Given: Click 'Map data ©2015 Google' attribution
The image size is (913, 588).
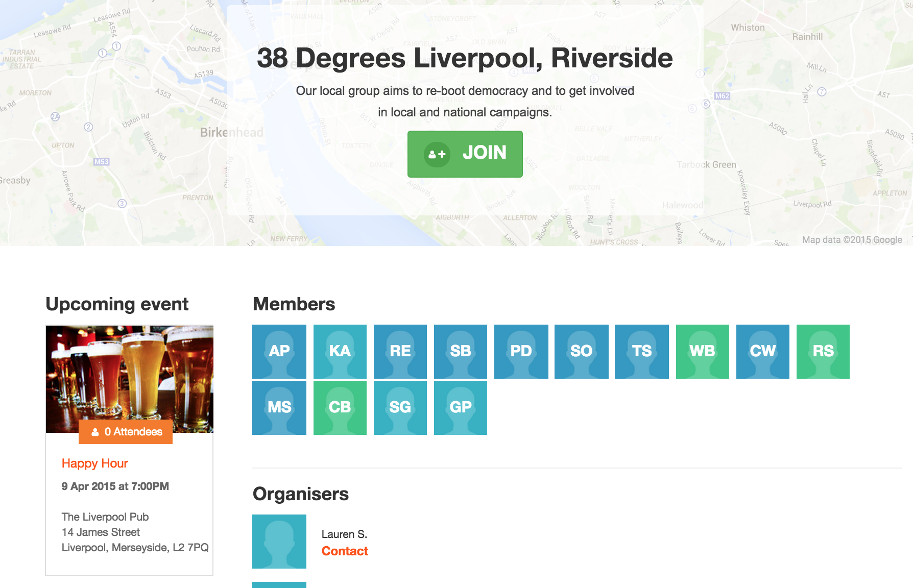Looking at the screenshot, I should click(852, 240).
